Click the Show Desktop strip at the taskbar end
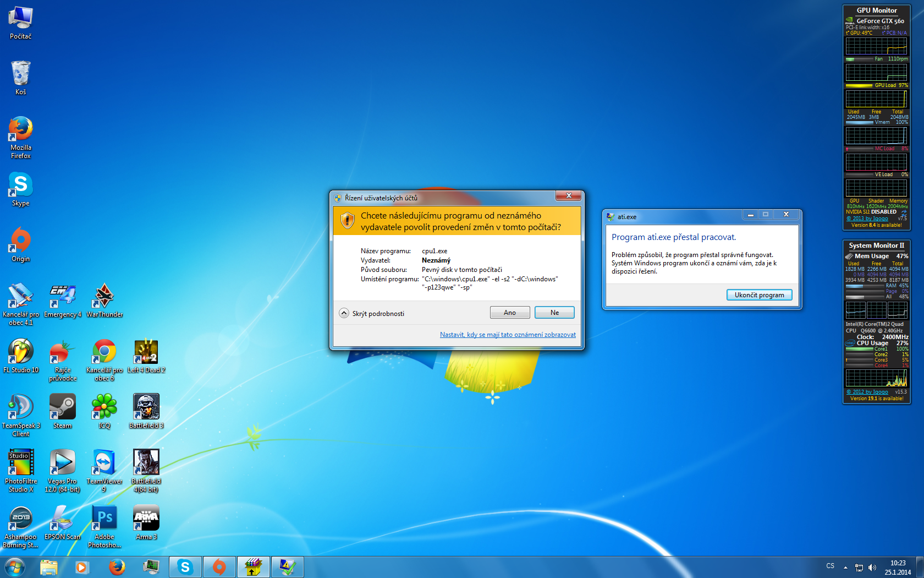924x578 pixels. click(920, 567)
